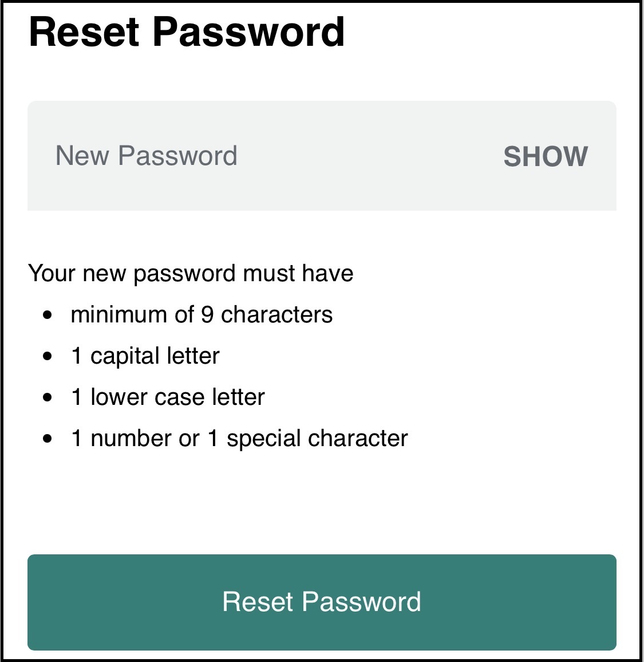Click the '1 lower case letter' requirement
Screen dimensions: 644x662
(167, 396)
